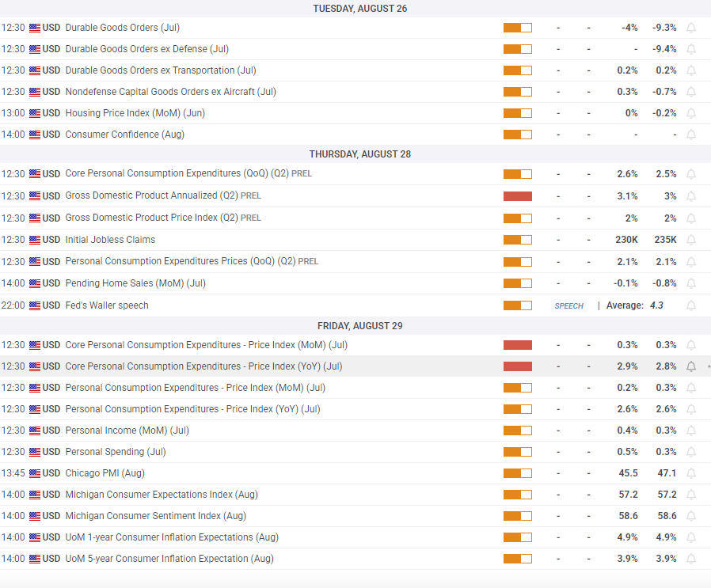Click US flag next to Personal Income
711x588 pixels.
coord(35,431)
